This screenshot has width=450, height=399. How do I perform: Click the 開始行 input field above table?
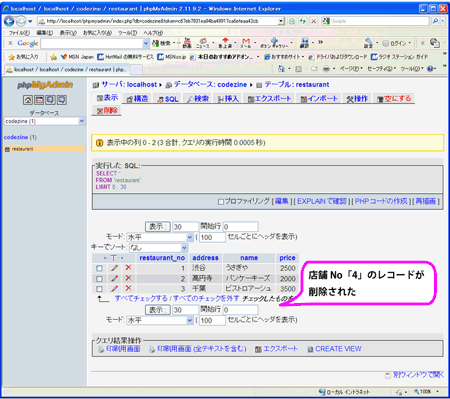tap(240, 227)
